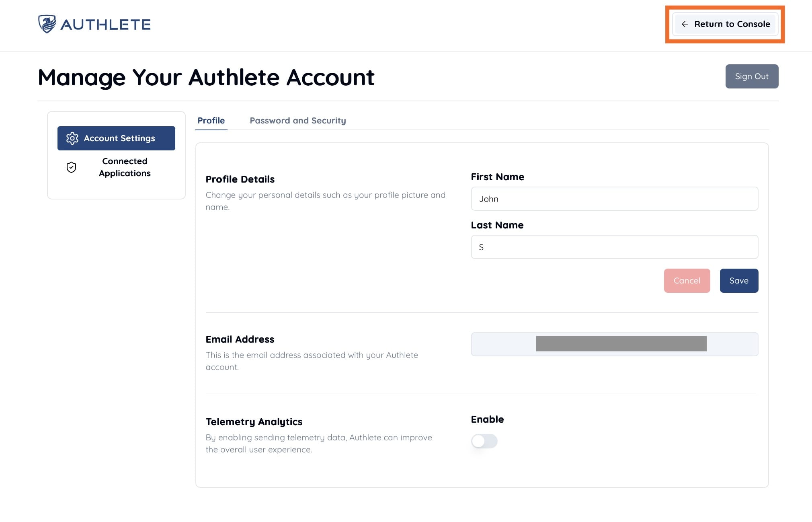The width and height of the screenshot is (812, 522).
Task: Click the redacted email address field
Action: point(614,344)
